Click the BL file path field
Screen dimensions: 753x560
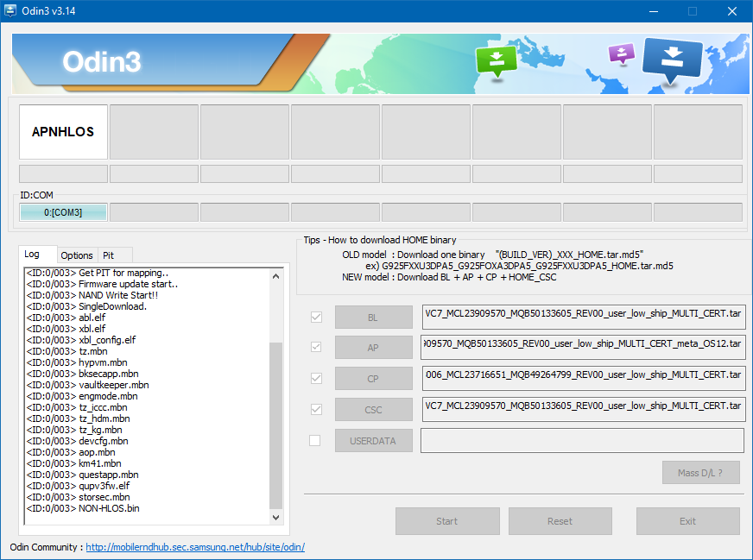[584, 317]
